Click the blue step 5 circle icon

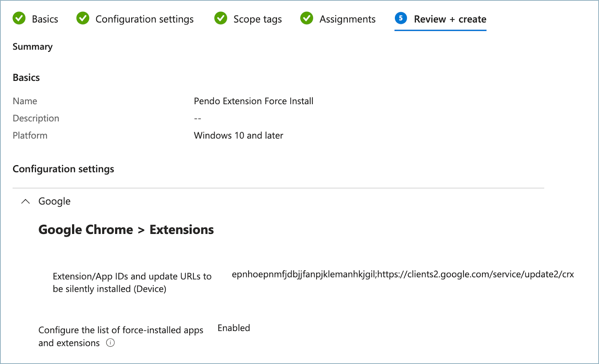401,18
